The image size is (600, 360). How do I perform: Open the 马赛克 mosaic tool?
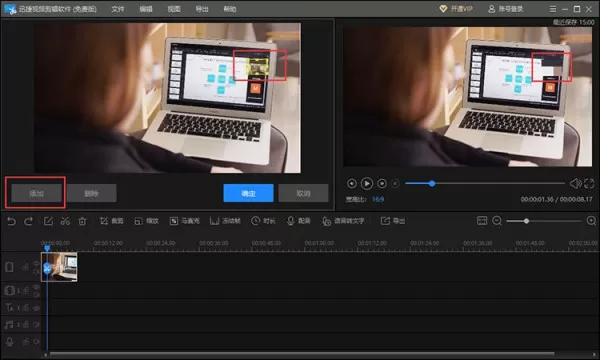pos(184,221)
